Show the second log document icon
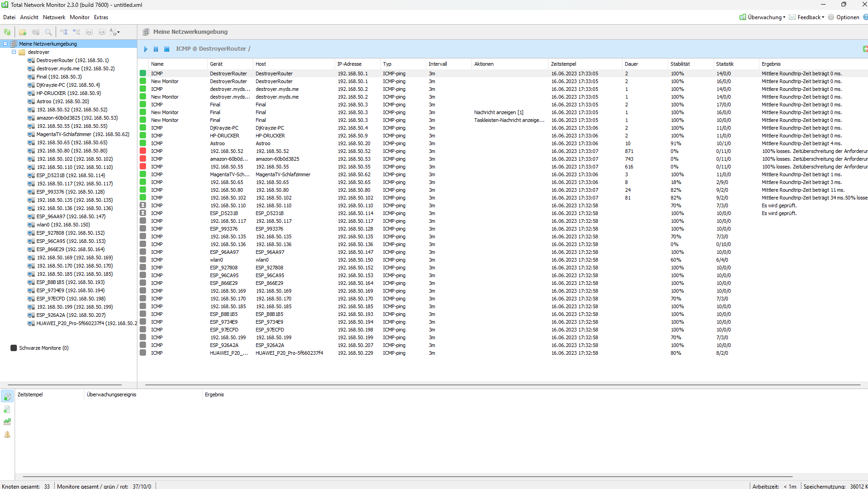The width and height of the screenshot is (868, 489). (7, 409)
